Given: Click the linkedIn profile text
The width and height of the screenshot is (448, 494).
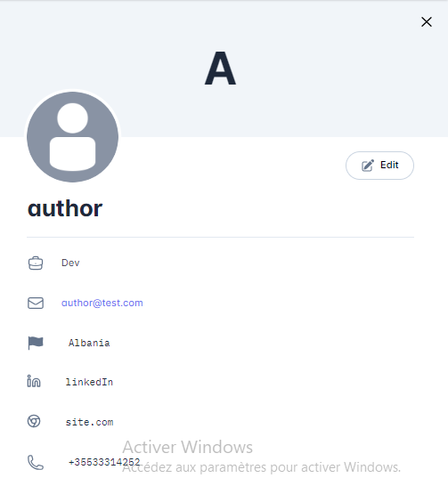Looking at the screenshot, I should 89,382.
